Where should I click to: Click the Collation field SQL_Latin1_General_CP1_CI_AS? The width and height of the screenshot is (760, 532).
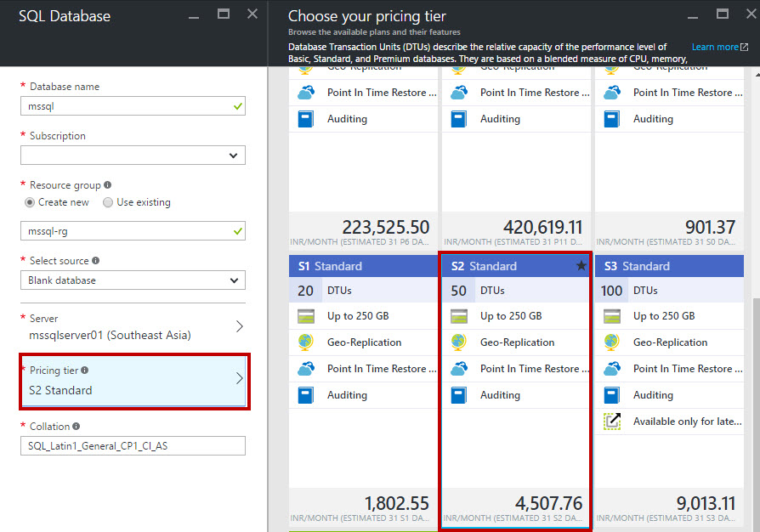pyautogui.click(x=133, y=446)
